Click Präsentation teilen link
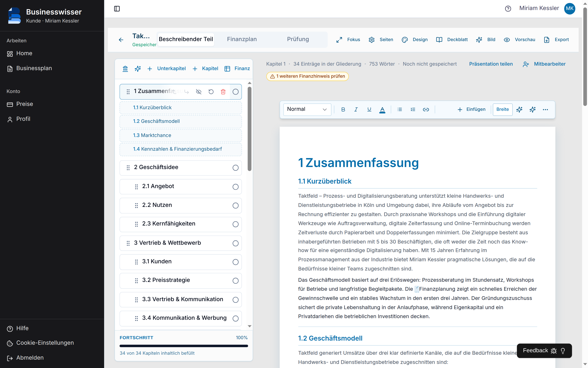Screen dimensions: 588x368 [491, 64]
